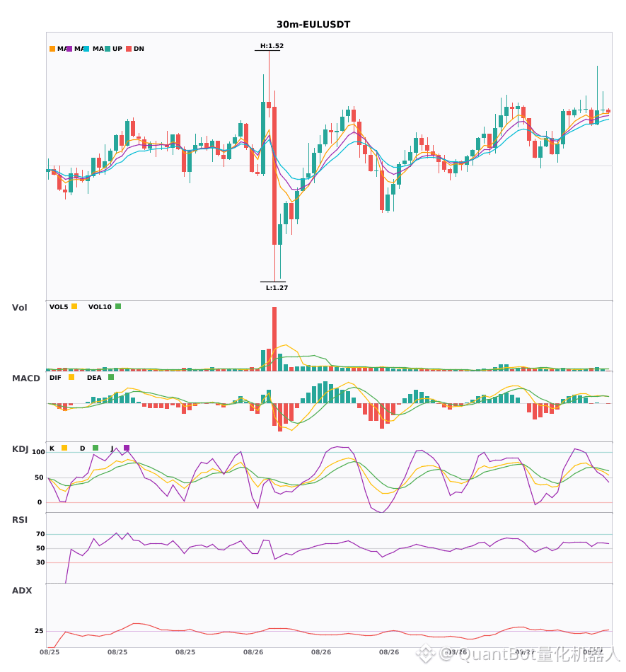Click the tallest red volume spike bar
This screenshot has width=626, height=672.
pos(274,339)
